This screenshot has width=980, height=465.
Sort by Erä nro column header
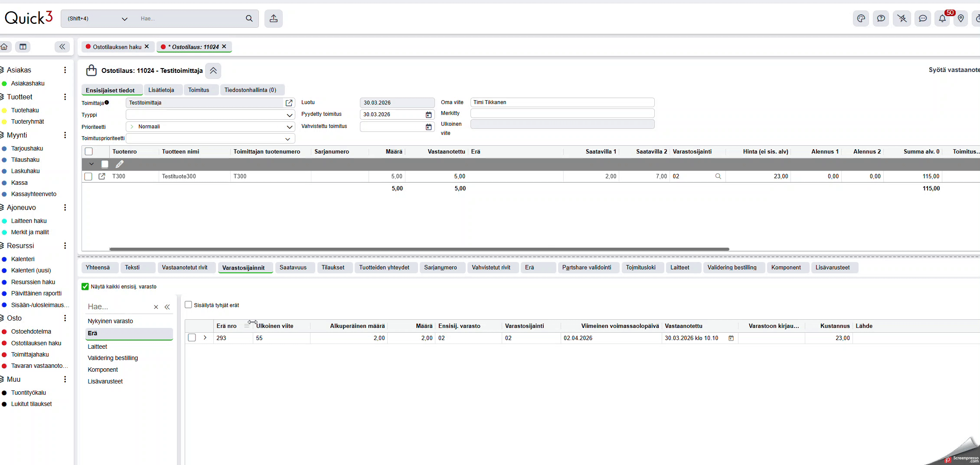pyautogui.click(x=226, y=326)
